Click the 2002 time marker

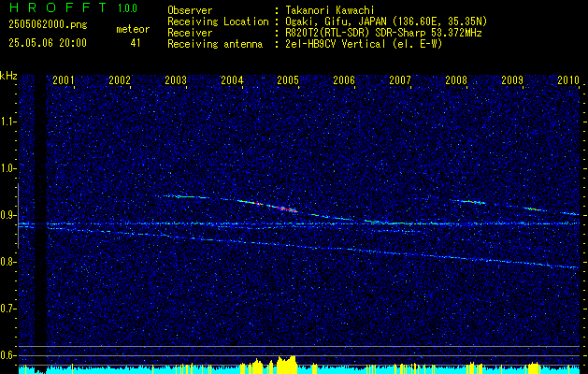(x=120, y=79)
